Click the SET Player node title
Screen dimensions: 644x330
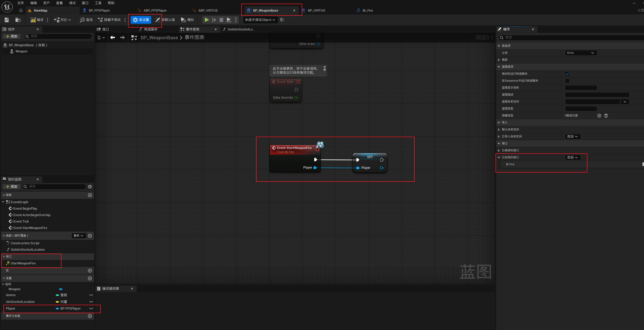click(x=370, y=157)
